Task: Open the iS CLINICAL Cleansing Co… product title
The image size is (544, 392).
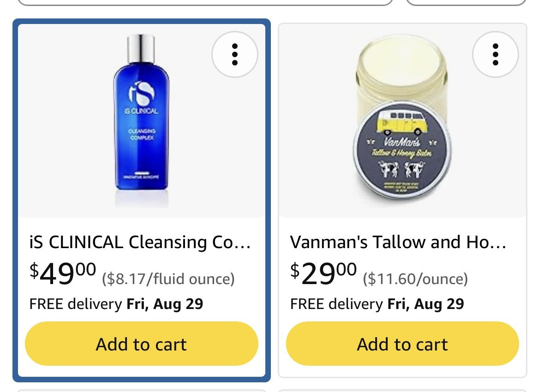Action: tap(140, 242)
